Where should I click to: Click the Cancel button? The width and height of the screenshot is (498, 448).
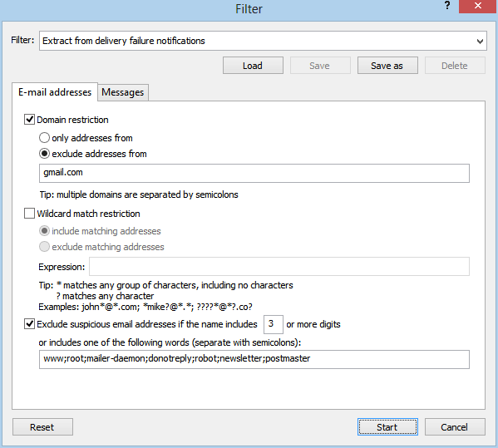coord(455,427)
